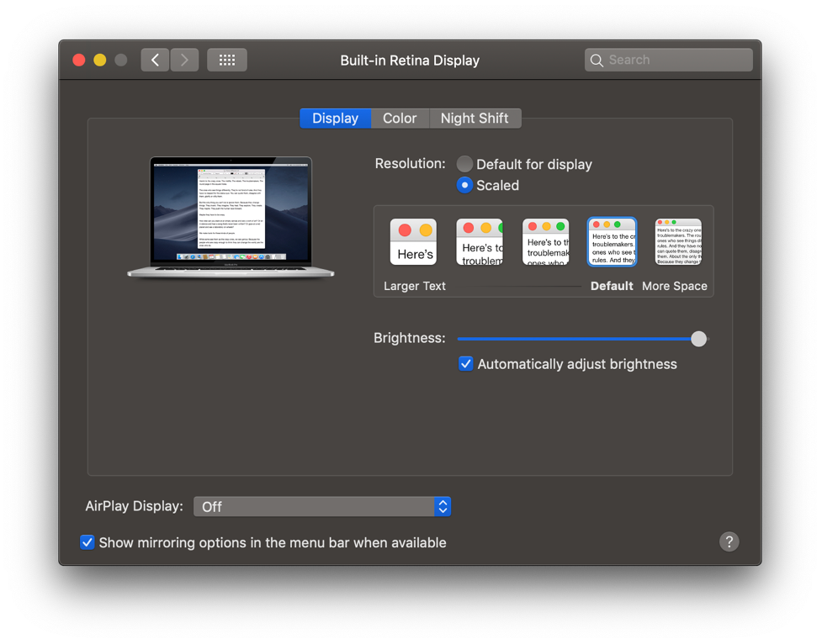This screenshot has width=822, height=644.
Task: Toggle Automatically adjust brightness checkbox
Action: pos(465,364)
